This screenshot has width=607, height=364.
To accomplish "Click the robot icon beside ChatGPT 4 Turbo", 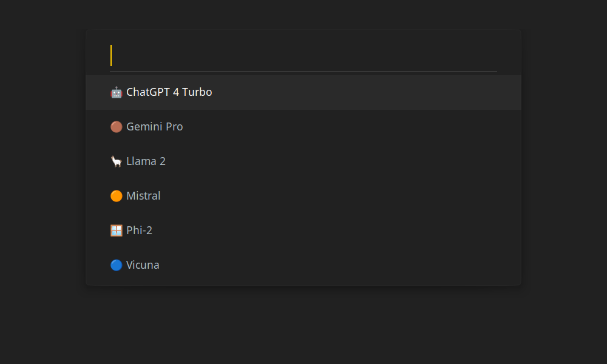I will tap(116, 92).
